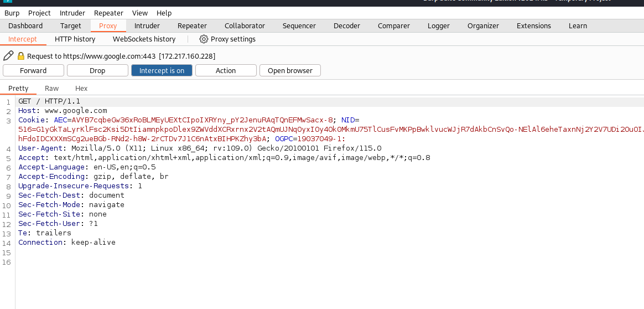Click the Host header value www.google.com

pyautogui.click(x=76, y=111)
